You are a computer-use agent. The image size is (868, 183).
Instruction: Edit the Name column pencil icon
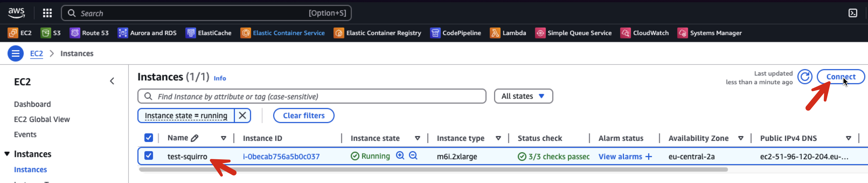click(195, 138)
